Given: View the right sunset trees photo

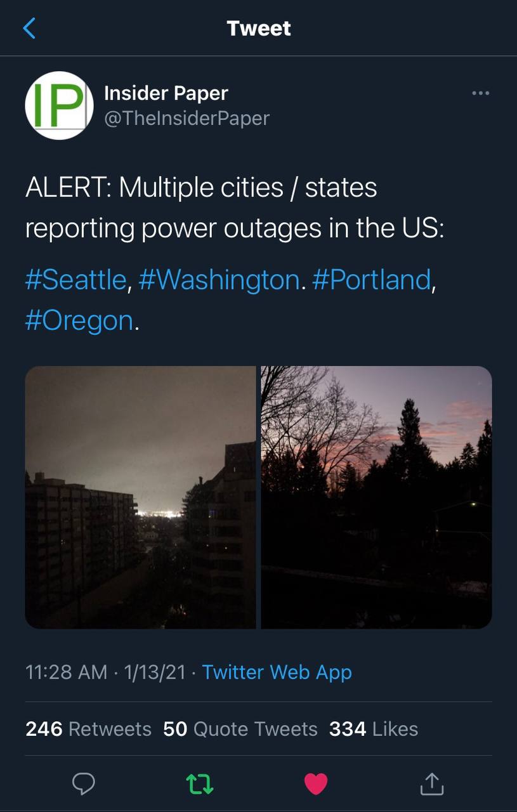Looking at the screenshot, I should point(376,497).
